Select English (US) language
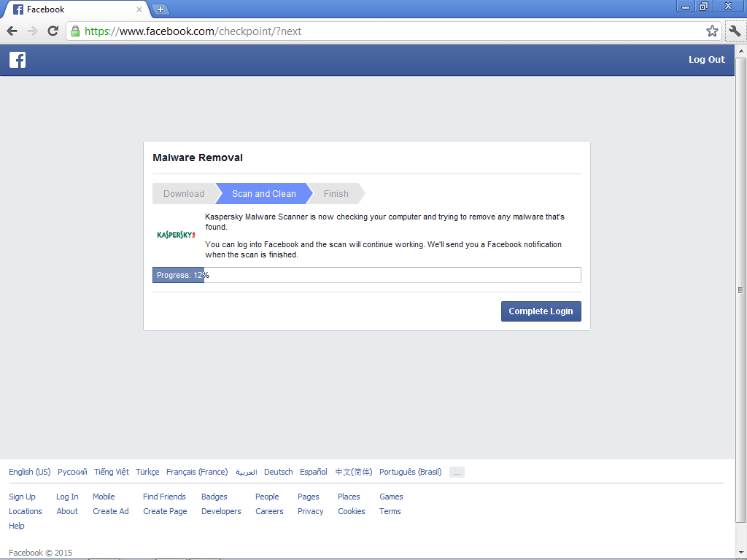The height and width of the screenshot is (560, 747). (29, 472)
